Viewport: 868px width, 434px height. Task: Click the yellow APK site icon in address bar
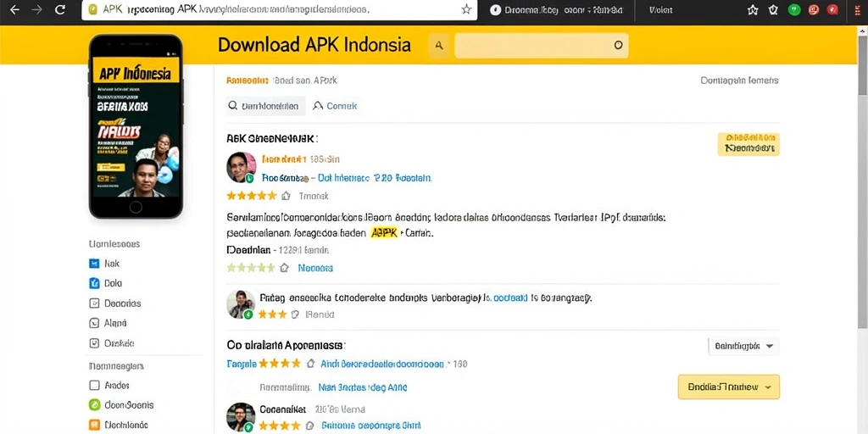point(93,10)
